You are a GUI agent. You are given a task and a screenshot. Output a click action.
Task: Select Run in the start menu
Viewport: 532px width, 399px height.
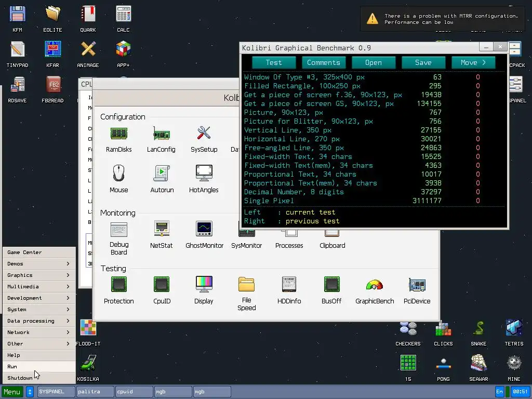coord(39,366)
